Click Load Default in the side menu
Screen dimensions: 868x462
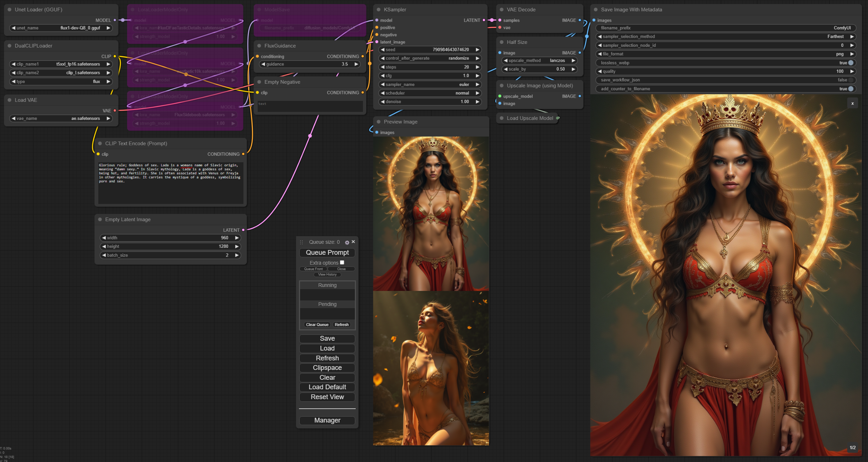click(x=327, y=387)
